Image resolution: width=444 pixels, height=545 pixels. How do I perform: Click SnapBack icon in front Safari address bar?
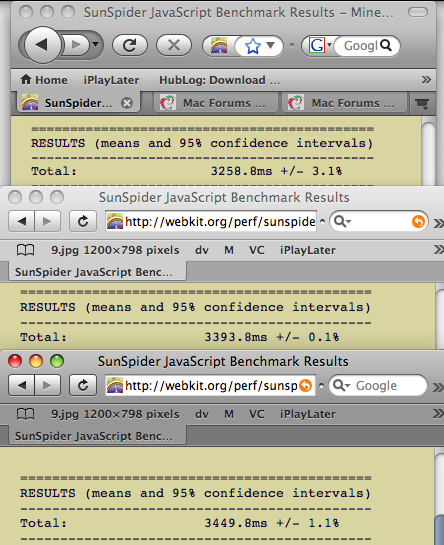click(x=306, y=385)
